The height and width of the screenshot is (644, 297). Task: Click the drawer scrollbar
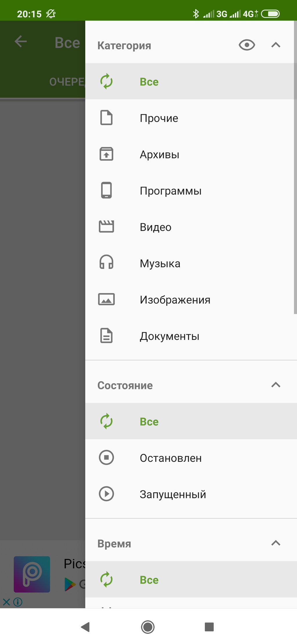click(x=295, y=167)
